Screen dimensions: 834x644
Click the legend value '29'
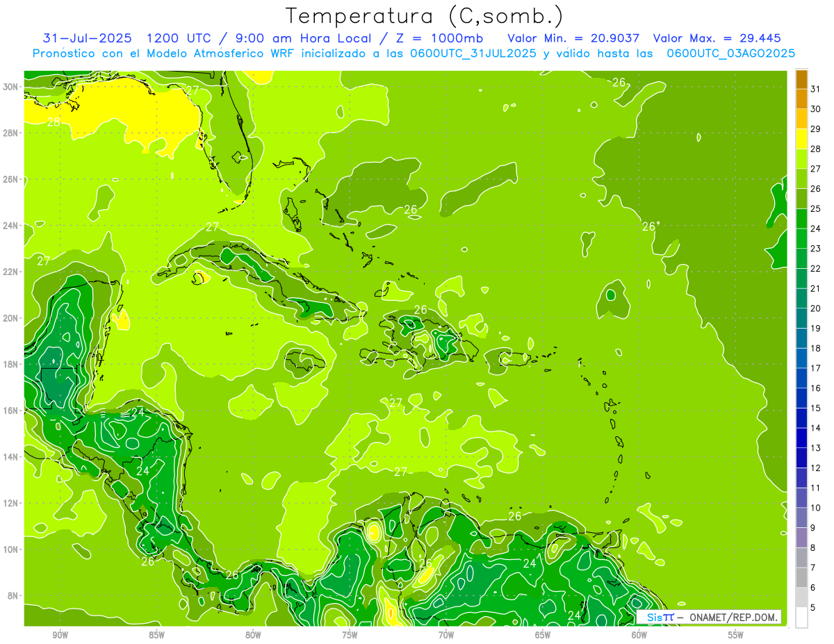[x=816, y=129]
